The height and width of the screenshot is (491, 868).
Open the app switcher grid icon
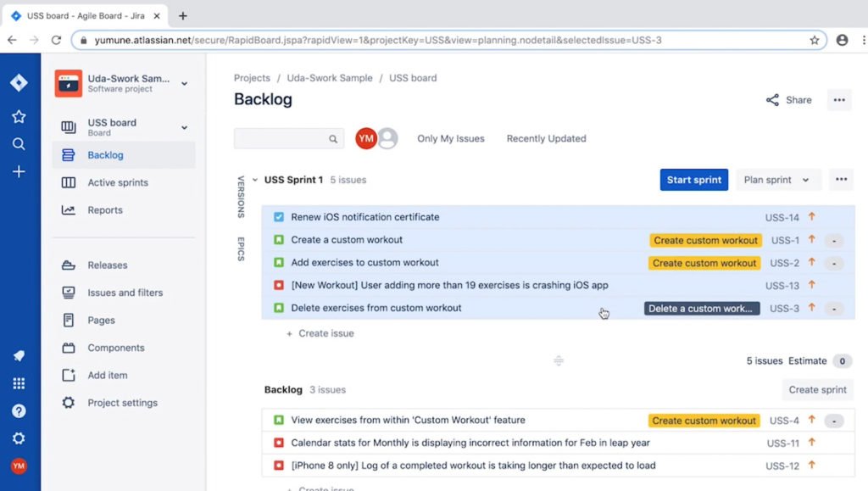pos(19,383)
